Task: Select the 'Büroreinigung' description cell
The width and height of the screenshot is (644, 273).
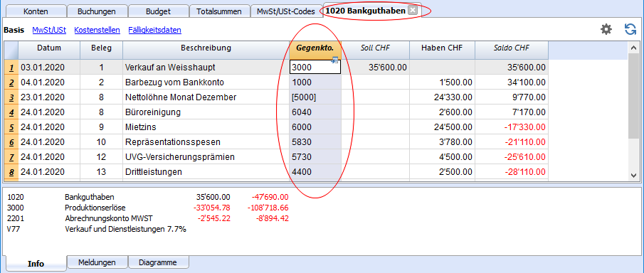Action: tap(206, 112)
